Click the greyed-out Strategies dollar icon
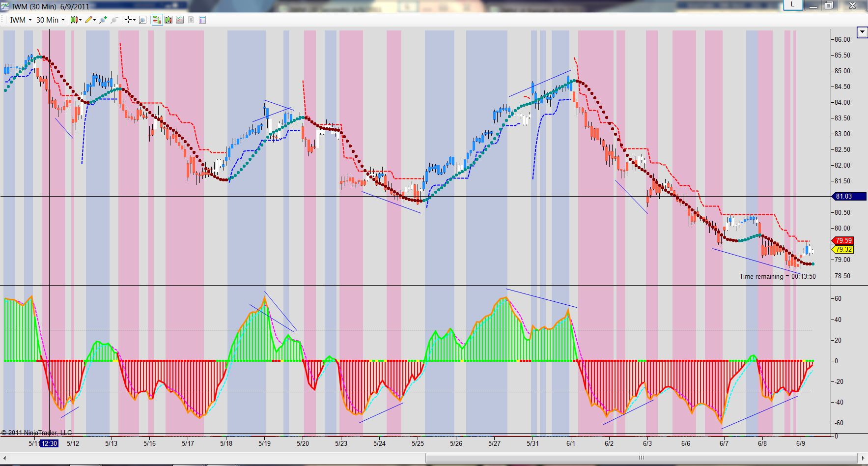The width and height of the screenshot is (868, 466). (x=191, y=20)
